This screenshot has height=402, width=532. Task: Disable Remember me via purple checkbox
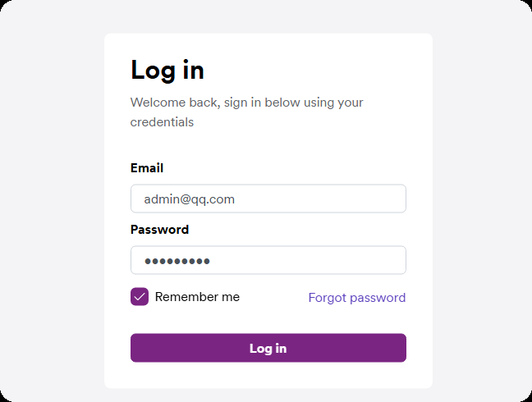point(140,297)
